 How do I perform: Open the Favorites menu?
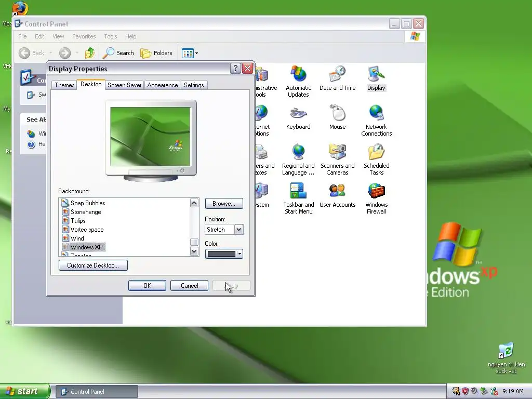(x=84, y=36)
